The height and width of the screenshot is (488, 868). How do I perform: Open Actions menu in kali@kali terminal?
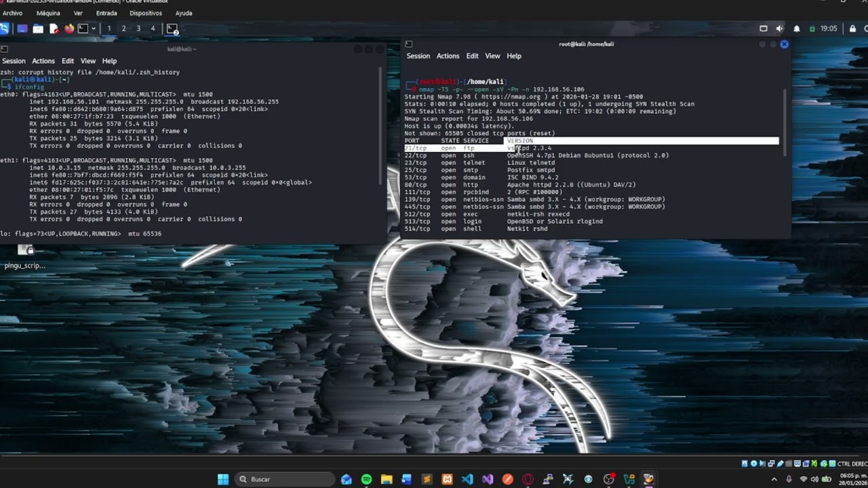click(x=43, y=61)
